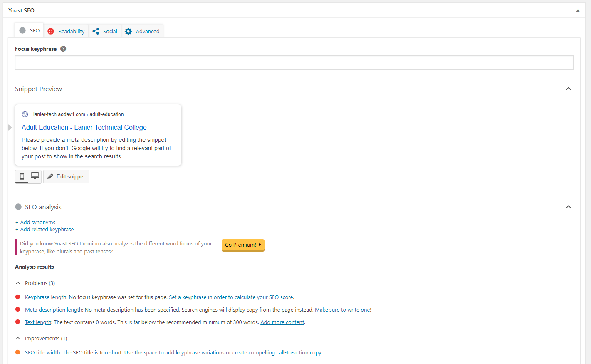Click into the Focus keyphrase input field
The height and width of the screenshot is (364, 591).
(294, 63)
